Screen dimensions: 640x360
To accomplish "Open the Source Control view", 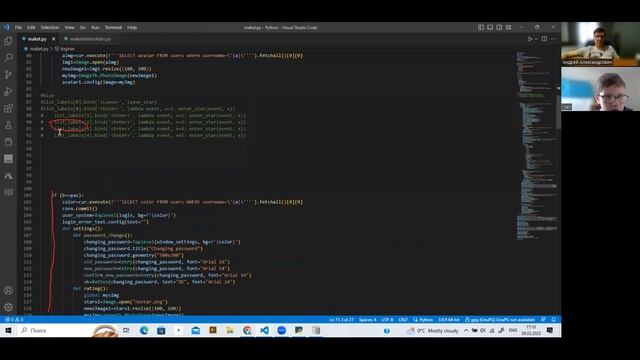I will click(8, 75).
